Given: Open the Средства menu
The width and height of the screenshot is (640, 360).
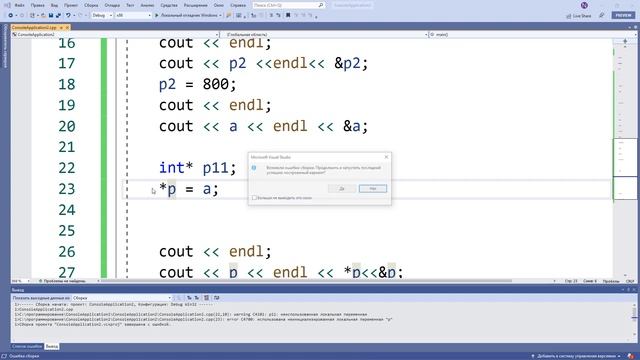Looking at the screenshot, I should click(169, 5).
